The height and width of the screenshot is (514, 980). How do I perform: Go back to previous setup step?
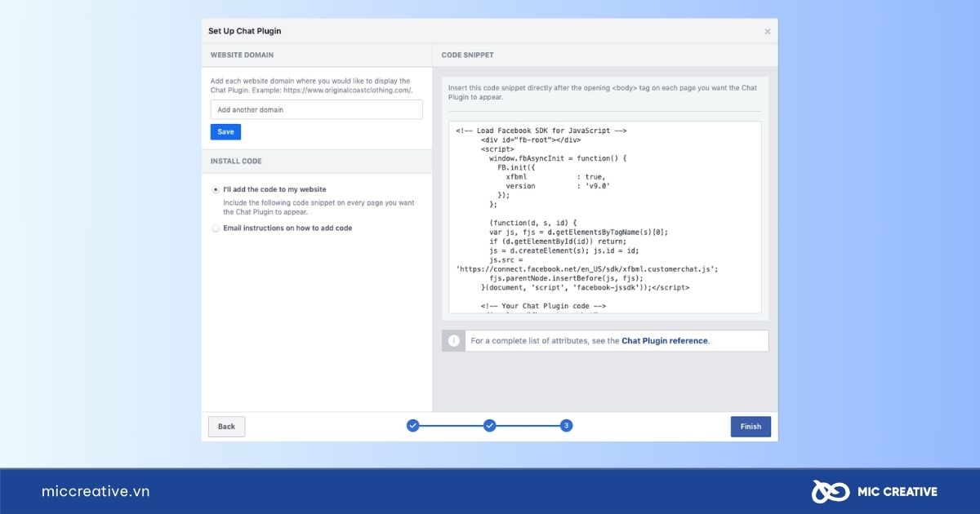226,427
